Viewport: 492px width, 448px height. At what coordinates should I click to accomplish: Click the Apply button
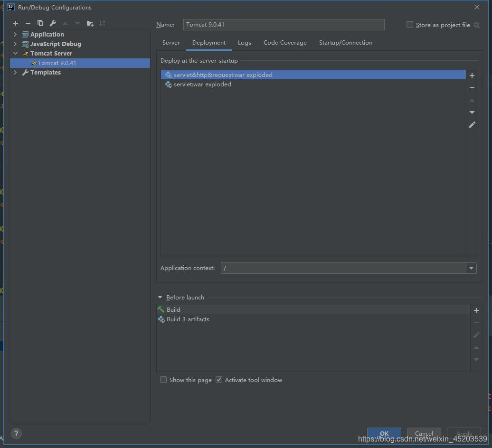click(464, 434)
